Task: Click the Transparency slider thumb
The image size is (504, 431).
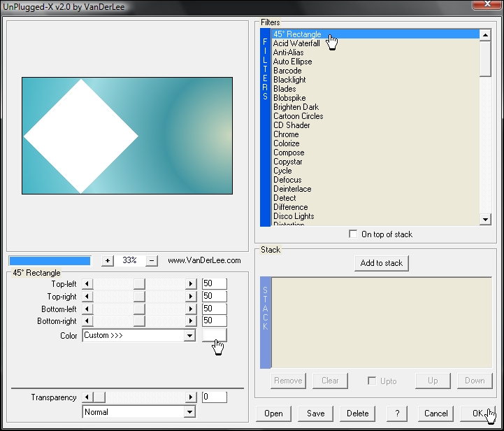Action: click(x=99, y=397)
